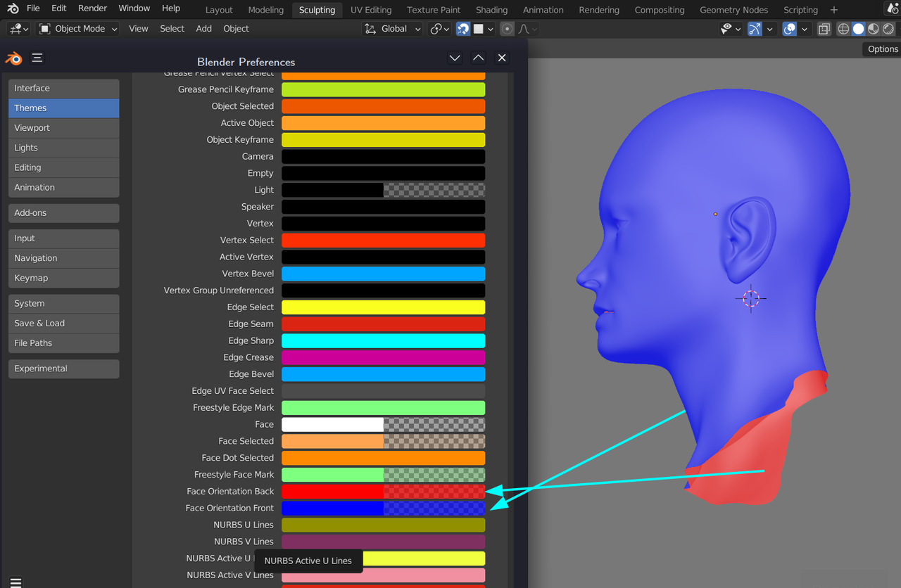Image resolution: width=901 pixels, height=588 pixels.
Task: Open the viewport View menu
Action: tap(139, 29)
